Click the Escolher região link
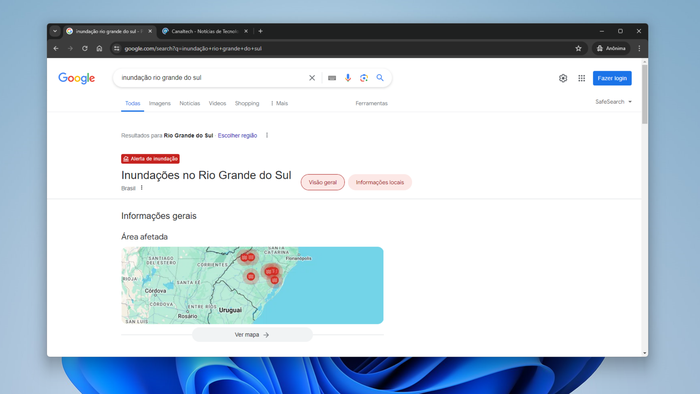The height and width of the screenshot is (394, 700). click(x=238, y=135)
